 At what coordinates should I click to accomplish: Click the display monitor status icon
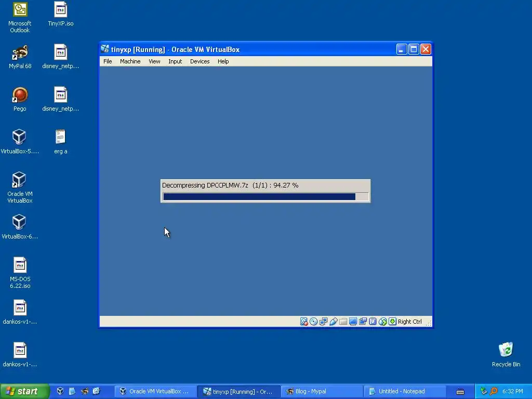coord(353,322)
